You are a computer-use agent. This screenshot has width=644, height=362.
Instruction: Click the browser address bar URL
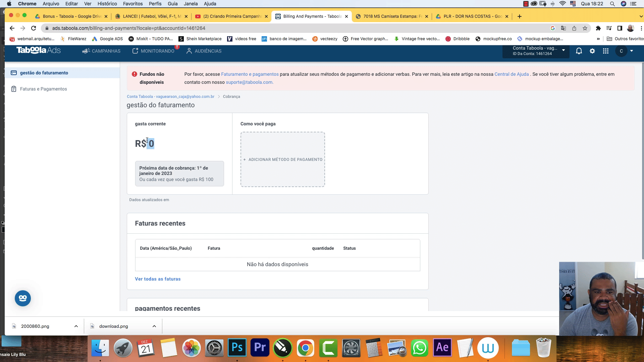click(x=129, y=28)
